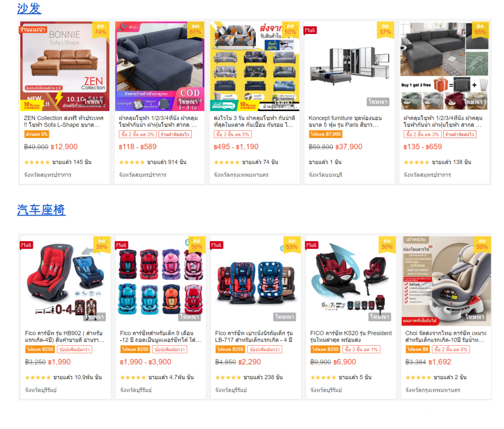Open the gray sofa cover Buy 1 get 2 free image

tap(444, 66)
